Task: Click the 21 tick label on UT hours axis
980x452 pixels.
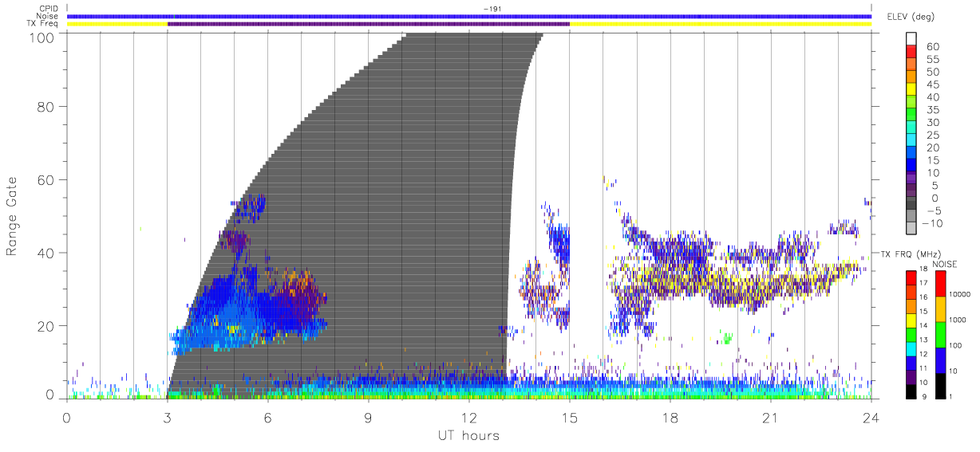Action: (771, 419)
